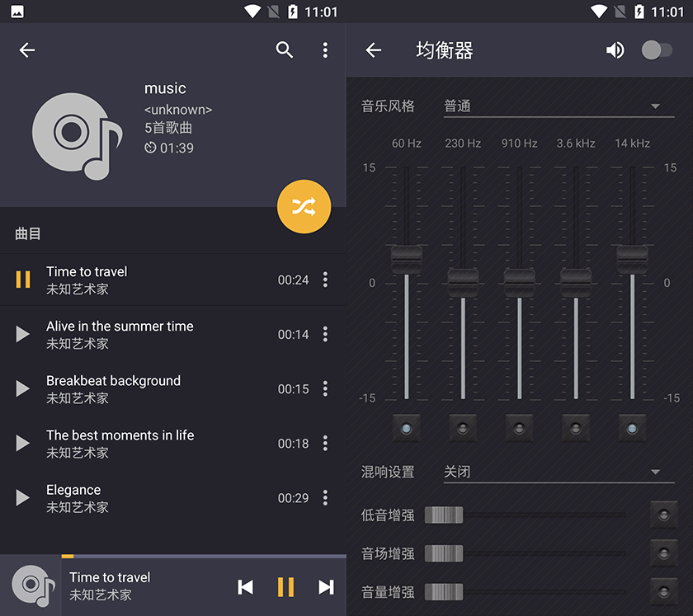This screenshot has height=616, width=693.
Task: Open the 混响设置 reverb dropdown
Action: [x=559, y=472]
